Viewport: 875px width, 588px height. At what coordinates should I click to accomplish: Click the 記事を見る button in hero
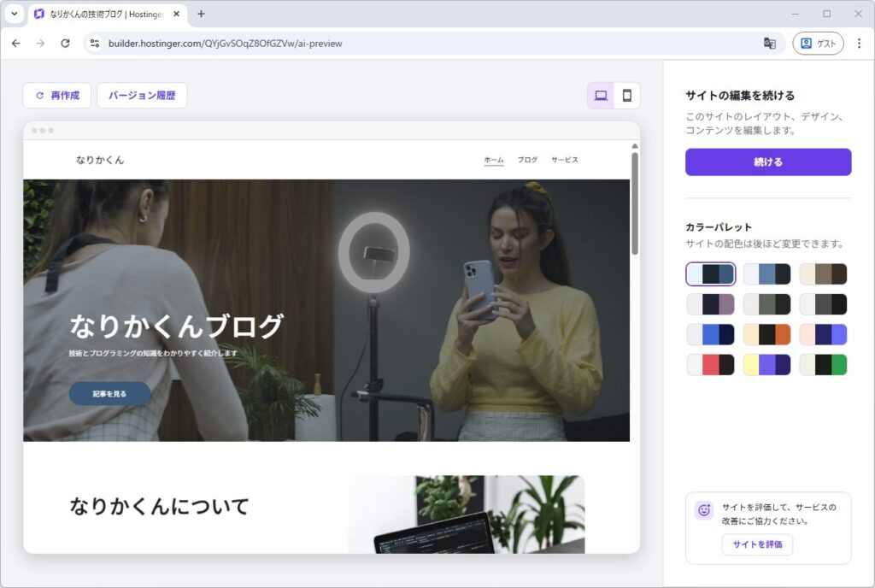[109, 393]
